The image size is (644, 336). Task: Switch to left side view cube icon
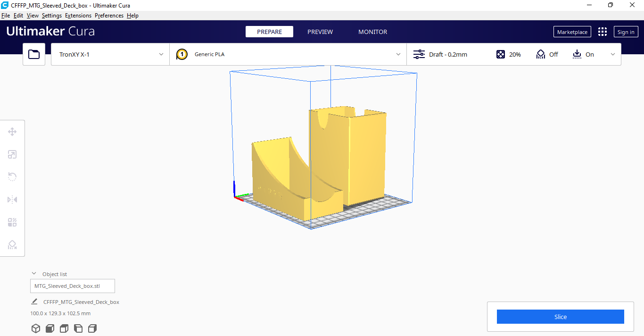pyautogui.click(x=78, y=328)
